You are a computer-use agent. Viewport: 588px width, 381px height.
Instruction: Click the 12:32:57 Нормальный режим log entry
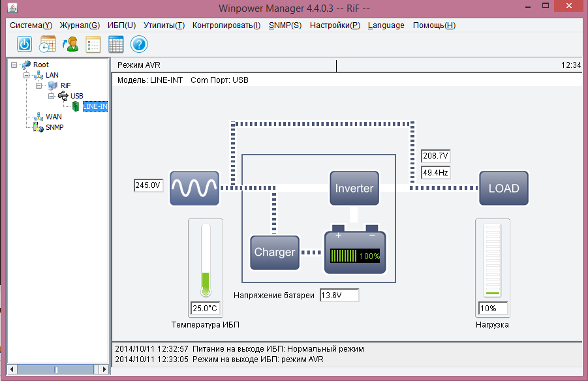tap(240, 349)
